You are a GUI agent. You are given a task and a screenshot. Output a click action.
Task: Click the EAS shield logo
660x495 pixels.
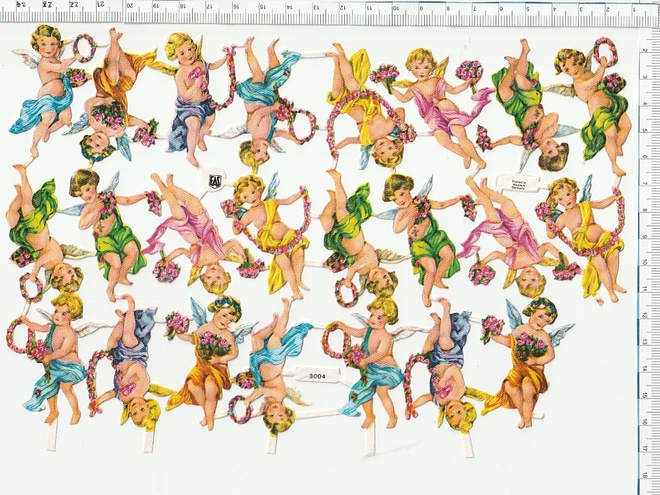(x=214, y=180)
